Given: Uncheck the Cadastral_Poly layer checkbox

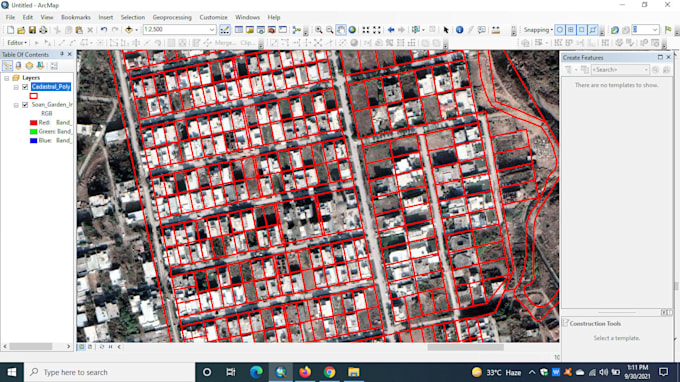Looking at the screenshot, I should (25, 87).
